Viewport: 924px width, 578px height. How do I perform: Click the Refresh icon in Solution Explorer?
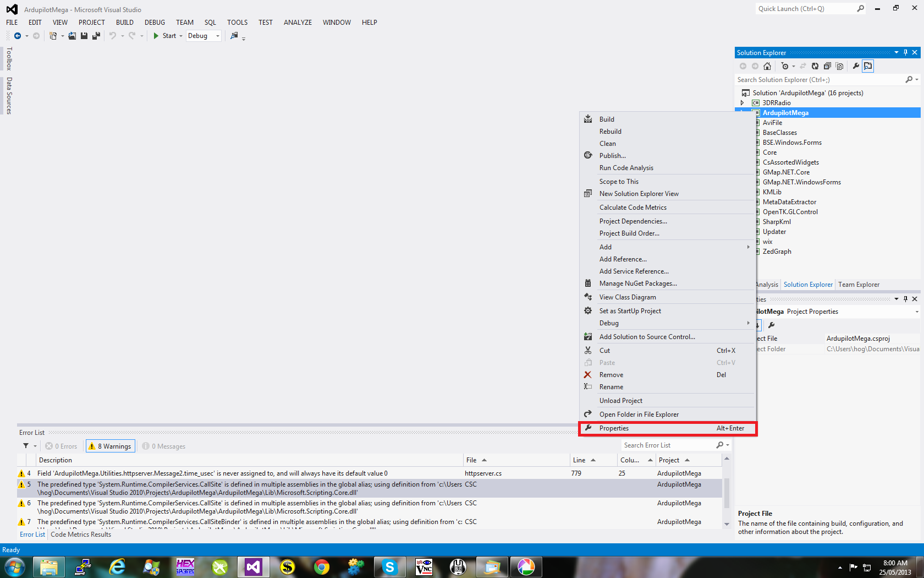815,66
